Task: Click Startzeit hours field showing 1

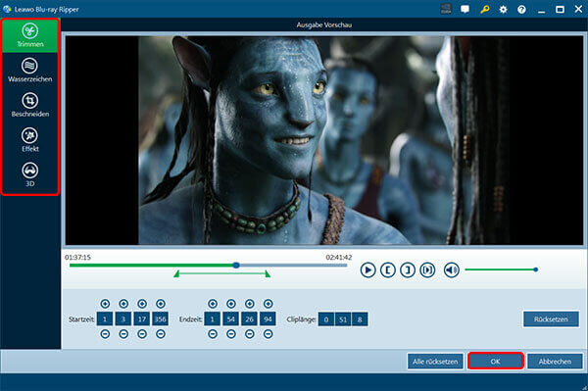Action: (x=105, y=319)
